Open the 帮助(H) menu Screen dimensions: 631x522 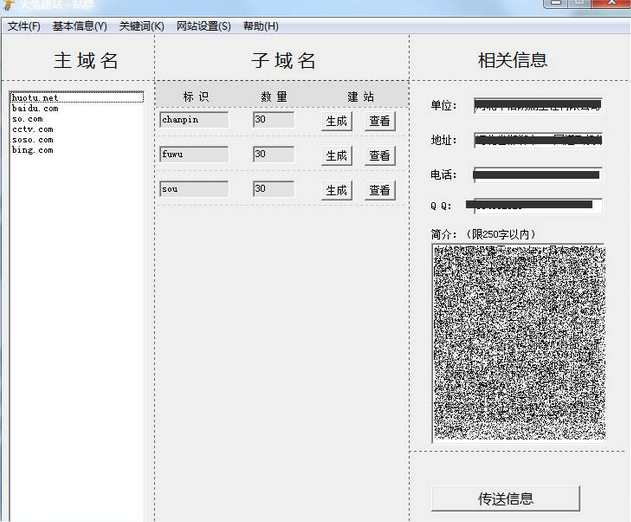pyautogui.click(x=260, y=26)
